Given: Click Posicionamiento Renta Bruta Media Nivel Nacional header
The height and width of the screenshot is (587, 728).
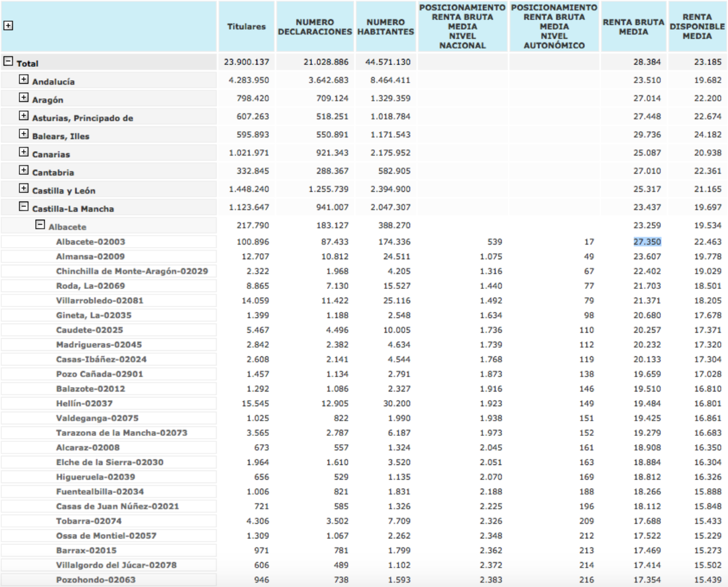Looking at the screenshot, I should point(463,27).
